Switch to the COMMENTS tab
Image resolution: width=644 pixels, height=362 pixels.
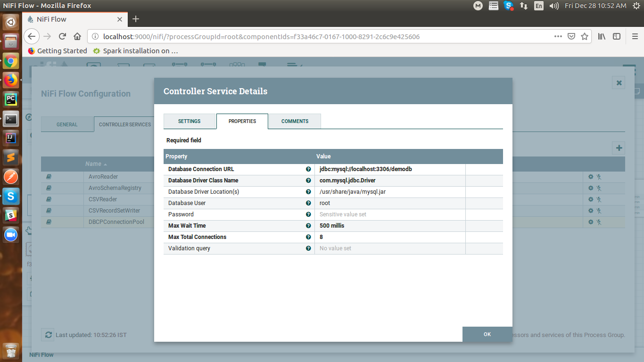294,121
